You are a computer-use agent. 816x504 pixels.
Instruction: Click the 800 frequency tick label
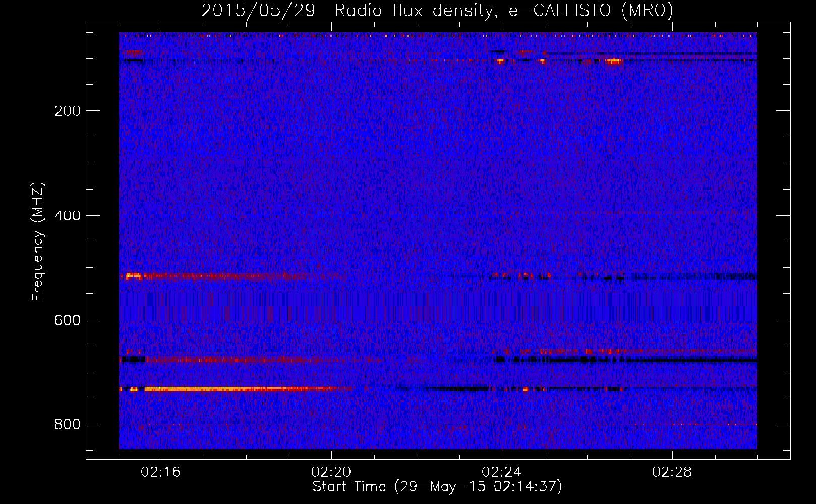pyautogui.click(x=68, y=425)
